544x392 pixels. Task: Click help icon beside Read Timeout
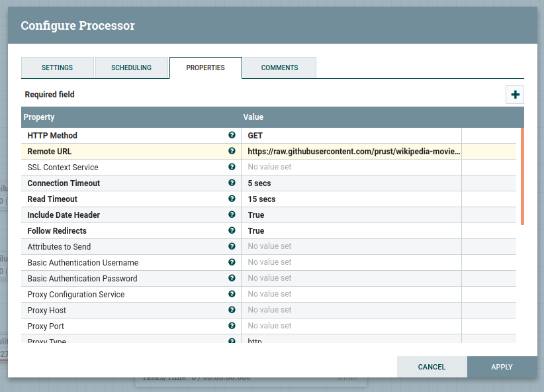point(232,199)
